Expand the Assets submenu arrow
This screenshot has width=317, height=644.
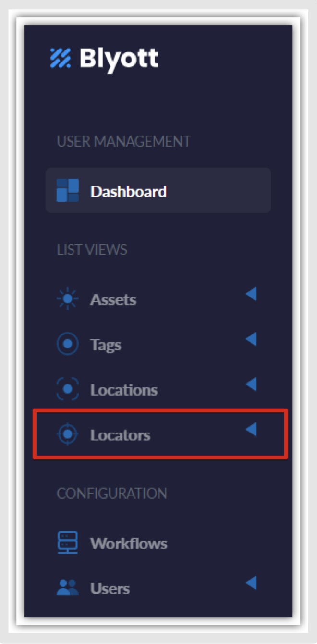251,294
